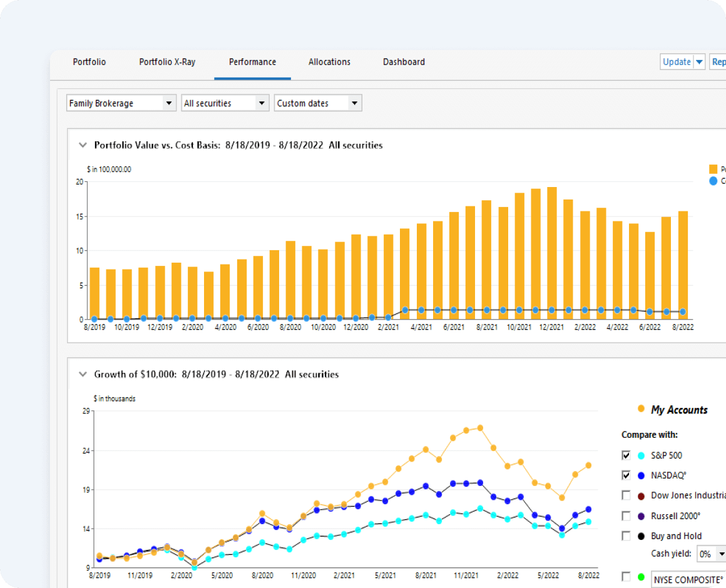The image size is (726, 588).
Task: Click the black Buy and Hold legend dot
Action: click(x=640, y=535)
